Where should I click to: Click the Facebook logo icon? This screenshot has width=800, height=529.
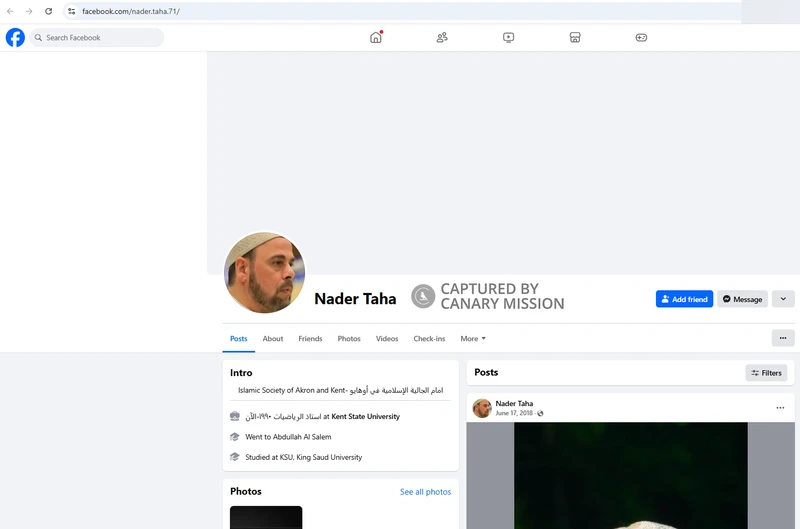click(x=15, y=37)
